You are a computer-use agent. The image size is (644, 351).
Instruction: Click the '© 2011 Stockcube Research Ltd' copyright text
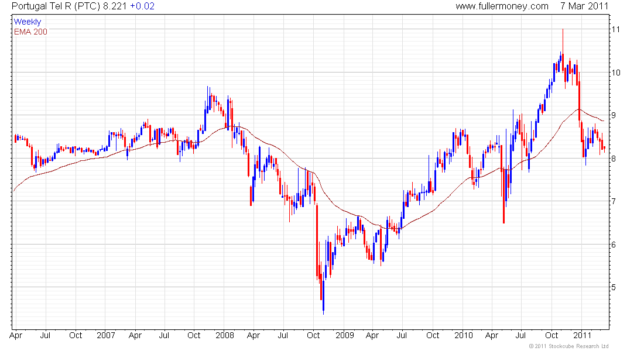(x=568, y=346)
